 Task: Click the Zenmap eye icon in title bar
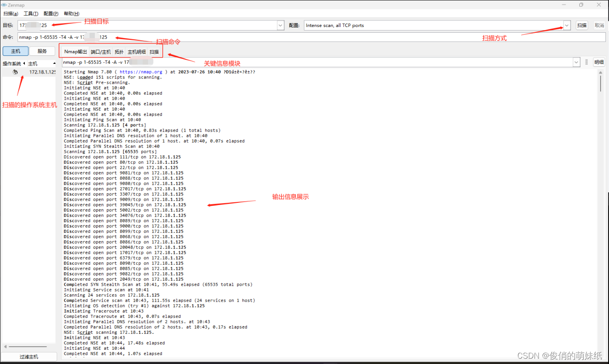[x=4, y=5]
